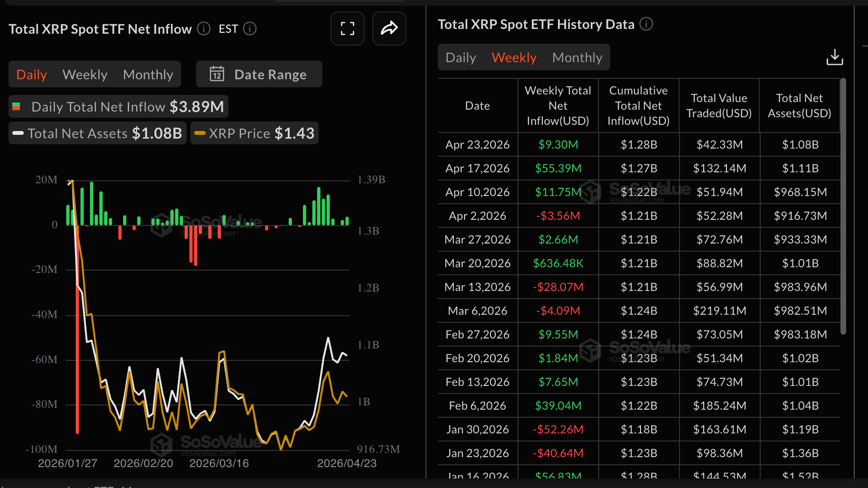
Task: Toggle Total Net Assets line visibility
Action: [97, 133]
